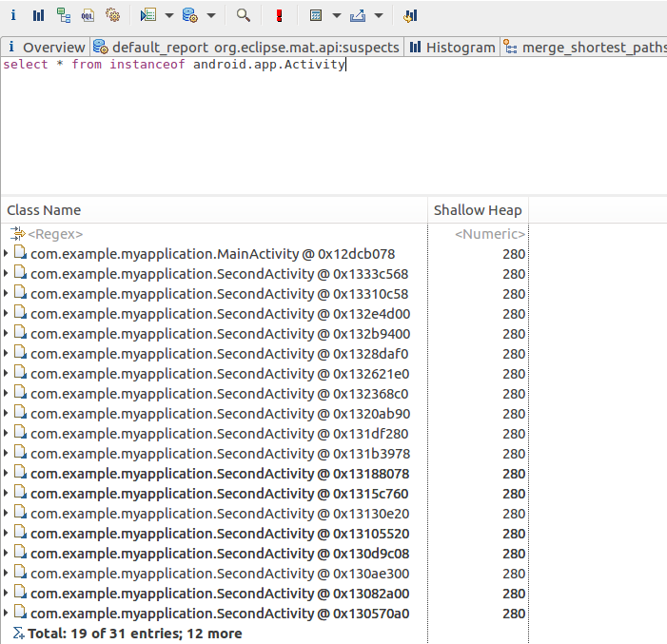Select SecondActivity @ 0x130ae300 entry
Screen dimensions: 667x644
tap(220, 574)
